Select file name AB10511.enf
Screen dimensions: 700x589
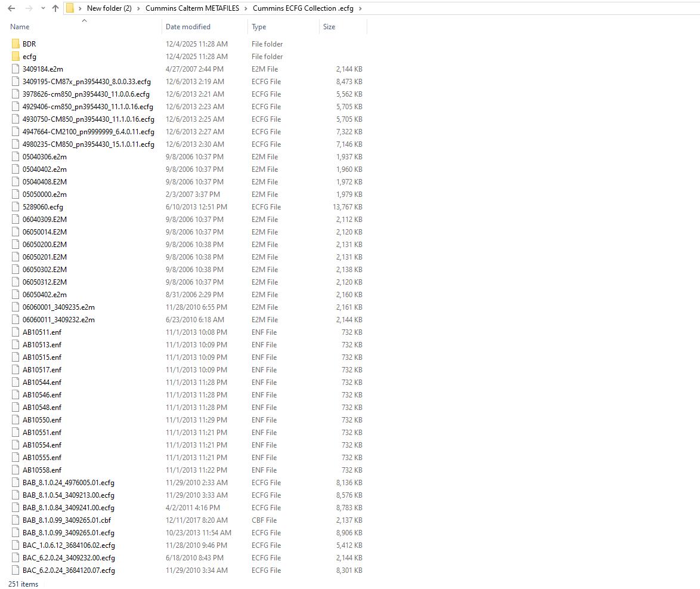[42, 332]
